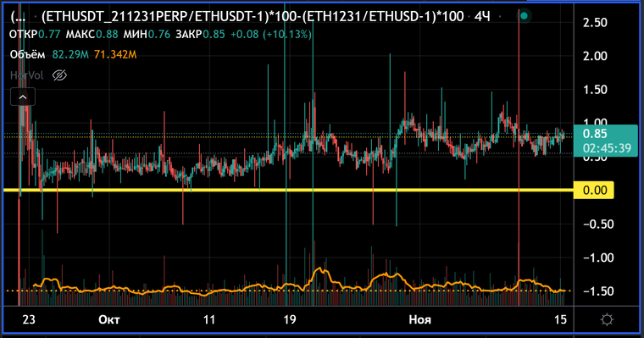Open chart settings gear icon

pyautogui.click(x=607, y=319)
